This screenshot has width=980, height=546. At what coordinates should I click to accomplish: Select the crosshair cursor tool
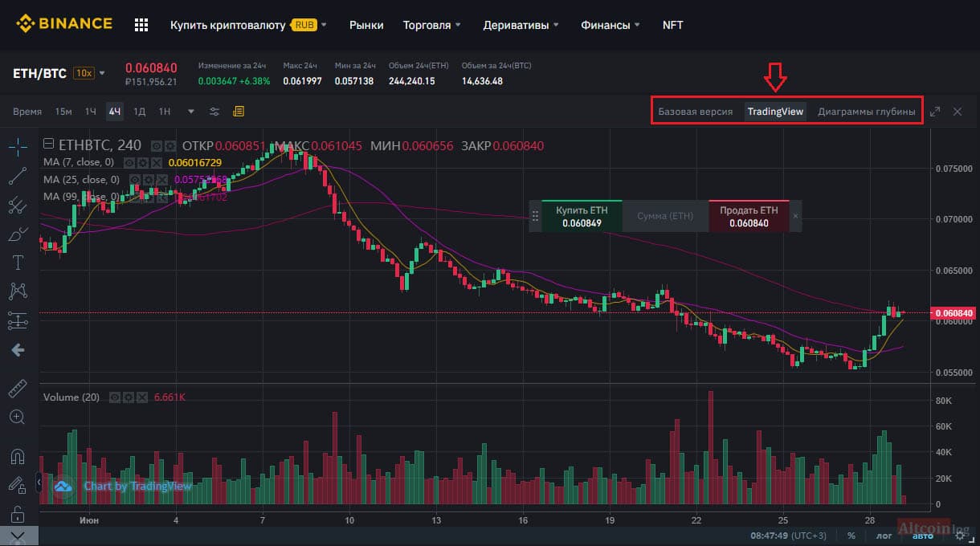point(18,146)
